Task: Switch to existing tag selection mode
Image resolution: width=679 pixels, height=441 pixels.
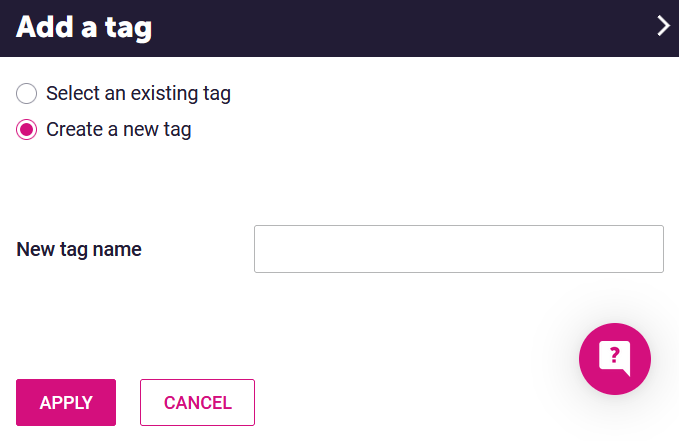Action: click(x=27, y=94)
